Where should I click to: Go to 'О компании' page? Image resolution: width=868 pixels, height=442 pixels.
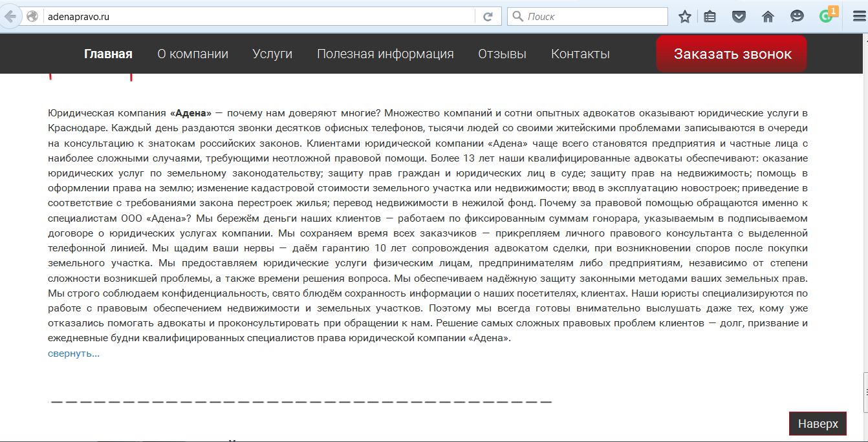pos(193,54)
